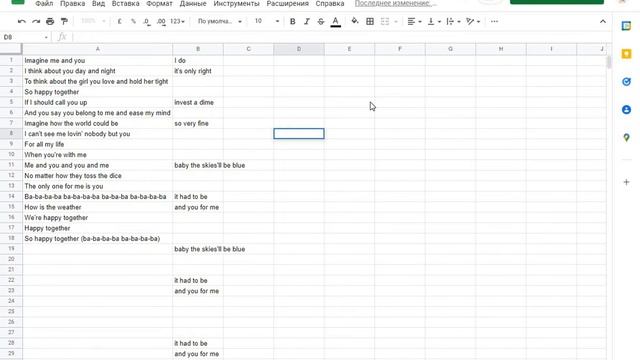
Task: Open Contacts in the side panel
Action: (626, 109)
